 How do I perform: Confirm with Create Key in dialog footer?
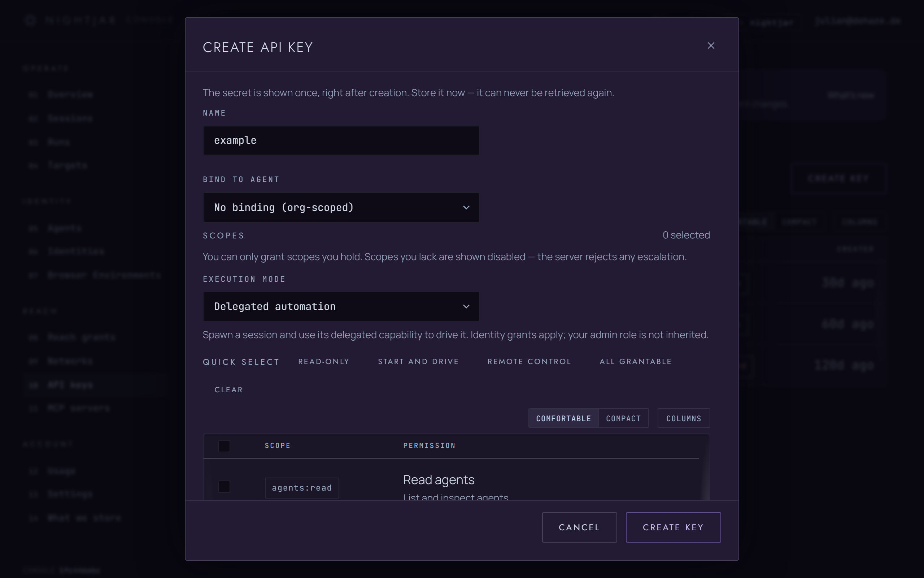click(x=673, y=527)
